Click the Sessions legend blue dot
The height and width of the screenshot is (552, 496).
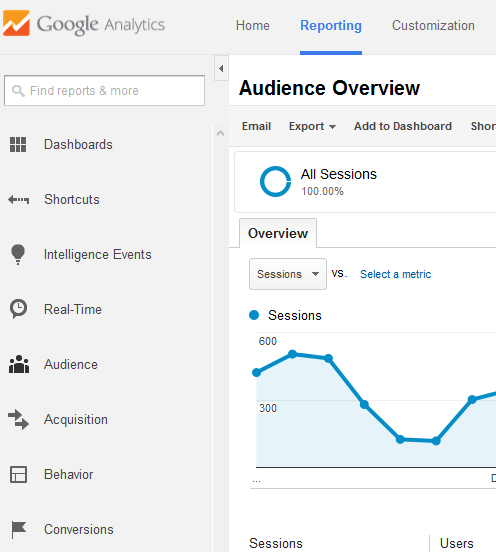254,315
